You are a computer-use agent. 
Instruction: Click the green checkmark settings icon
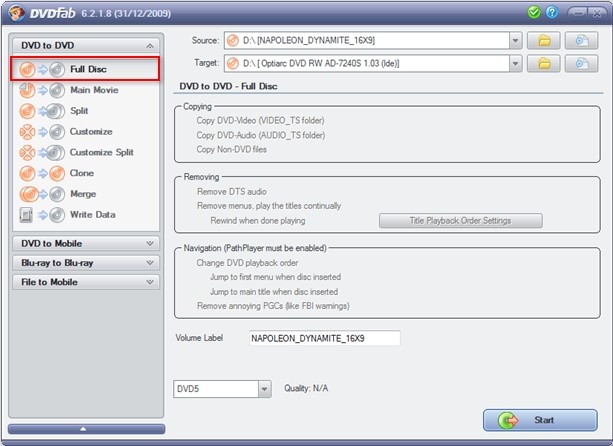[x=534, y=13]
